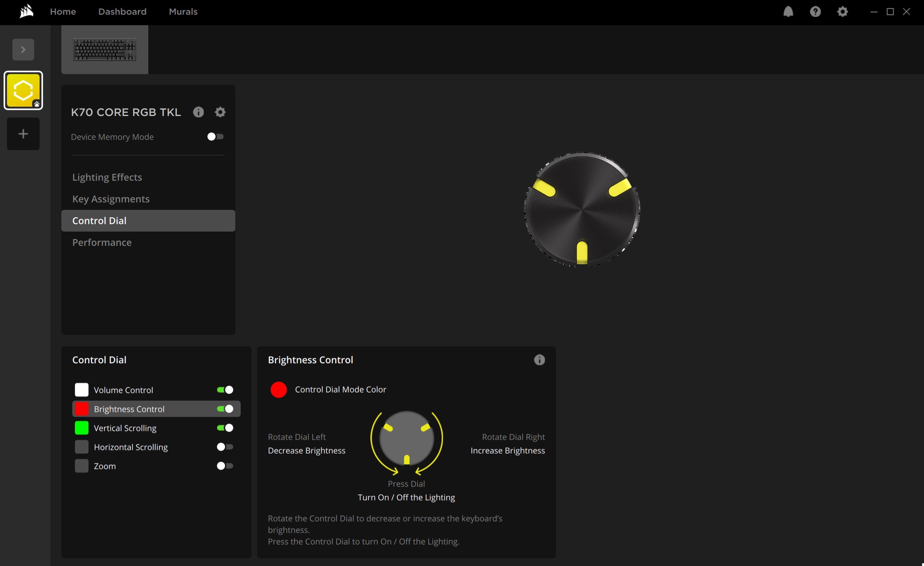Open the help question mark icon
The image size is (924, 566).
point(815,12)
